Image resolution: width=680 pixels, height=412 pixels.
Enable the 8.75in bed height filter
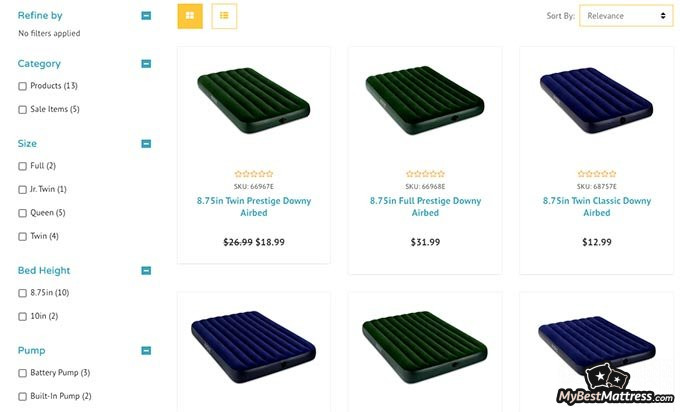pyautogui.click(x=23, y=293)
